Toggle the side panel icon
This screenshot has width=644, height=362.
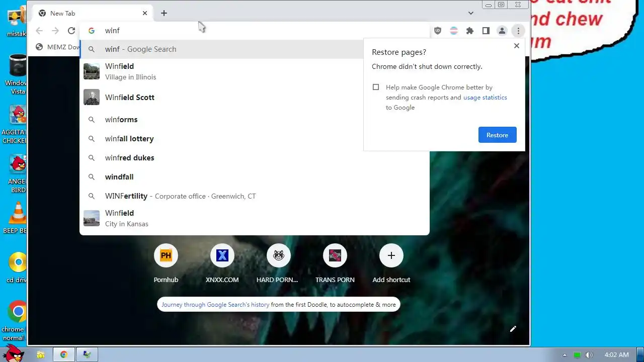(x=486, y=31)
